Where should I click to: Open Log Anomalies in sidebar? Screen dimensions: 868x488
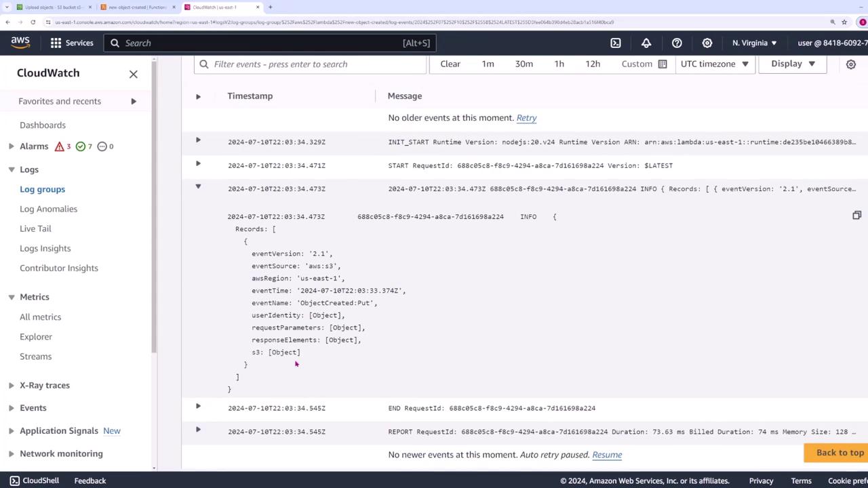click(x=48, y=209)
